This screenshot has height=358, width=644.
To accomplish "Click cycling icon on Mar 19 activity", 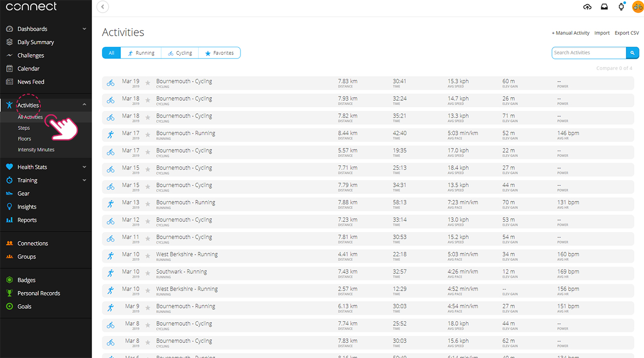I will click(111, 83).
